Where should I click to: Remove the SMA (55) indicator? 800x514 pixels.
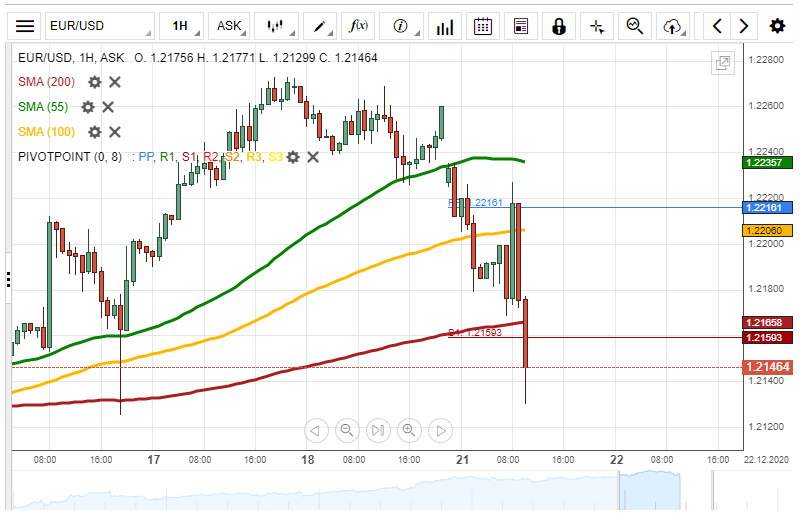[108, 107]
